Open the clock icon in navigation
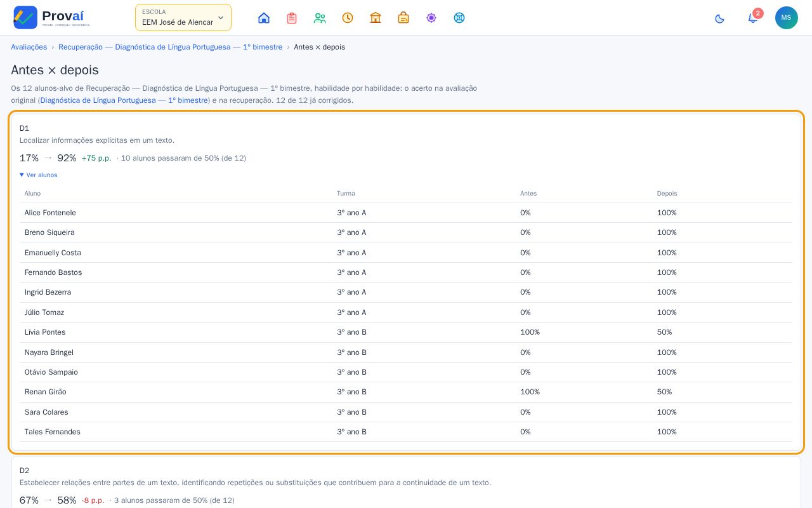The height and width of the screenshot is (508, 812). click(348, 18)
